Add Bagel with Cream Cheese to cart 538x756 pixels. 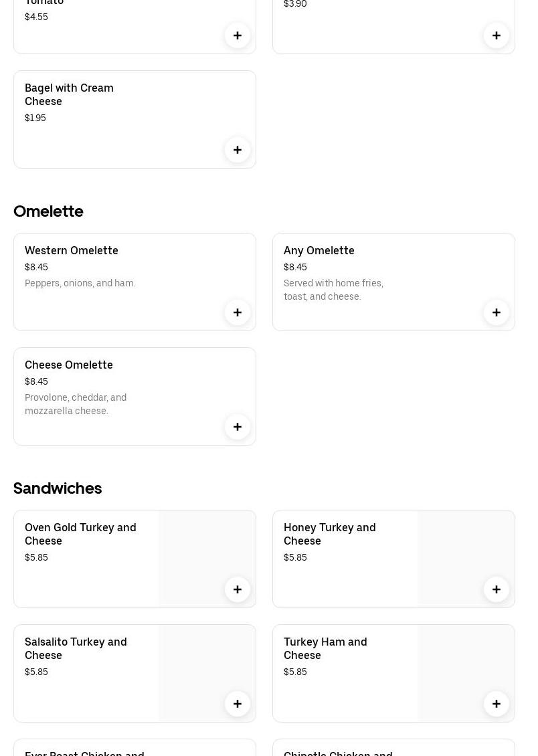point(238,150)
